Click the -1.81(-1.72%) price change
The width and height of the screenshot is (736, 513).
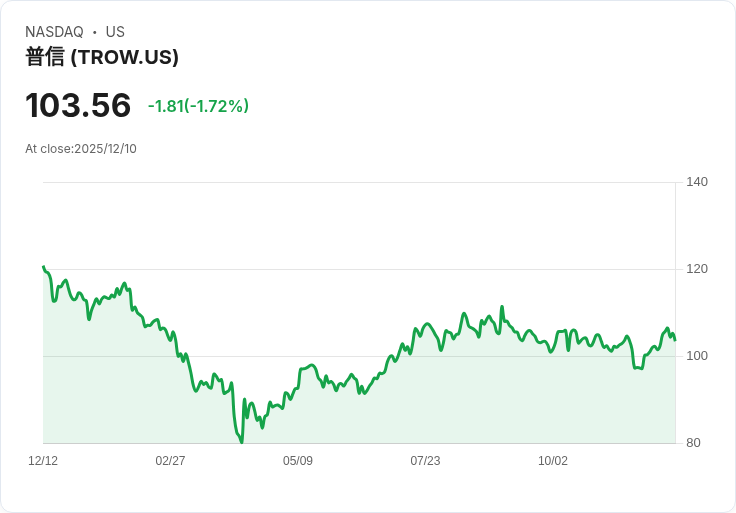pos(198,106)
